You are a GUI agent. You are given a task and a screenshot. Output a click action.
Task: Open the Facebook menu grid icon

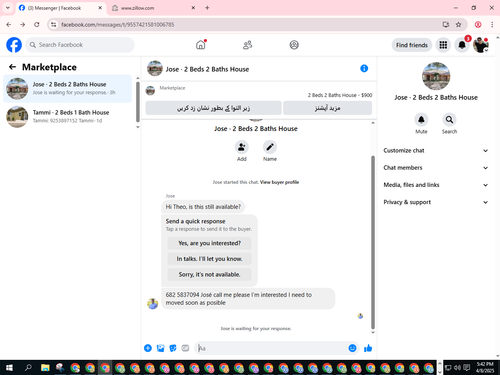click(443, 45)
